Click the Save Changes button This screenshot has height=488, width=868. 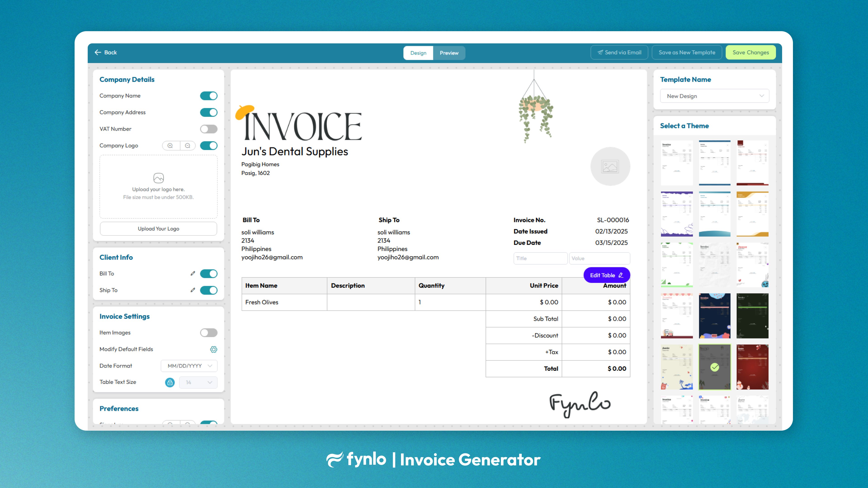click(750, 52)
